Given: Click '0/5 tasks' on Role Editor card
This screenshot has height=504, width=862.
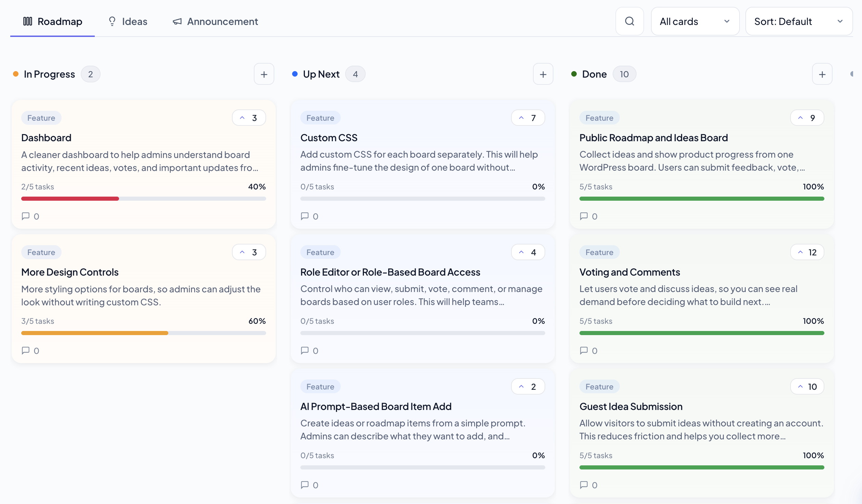Looking at the screenshot, I should pos(317,321).
